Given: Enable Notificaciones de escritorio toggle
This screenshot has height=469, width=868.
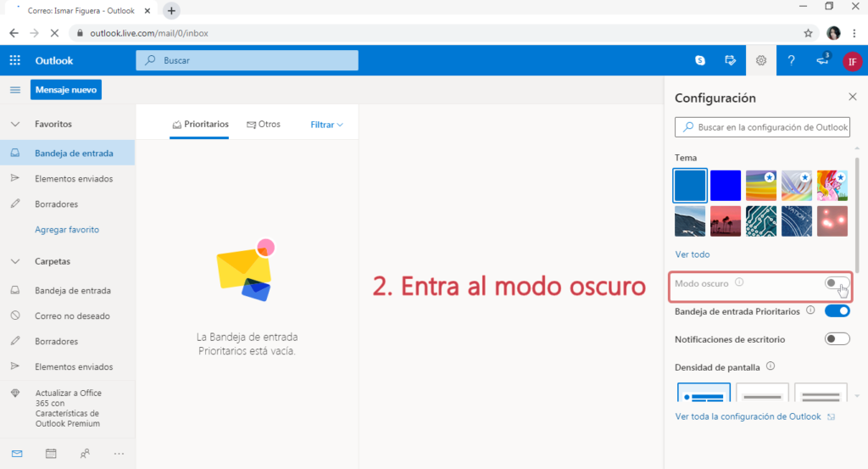Looking at the screenshot, I should pyautogui.click(x=837, y=339).
